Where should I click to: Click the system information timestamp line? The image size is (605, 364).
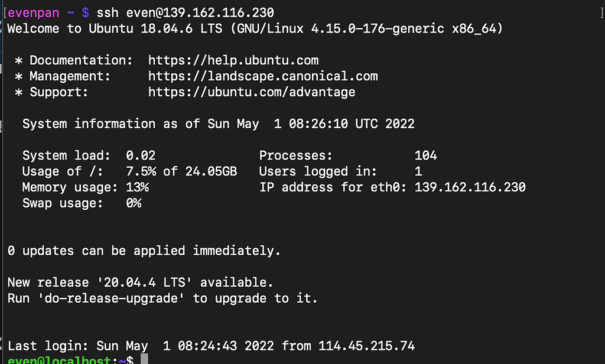coord(219,124)
